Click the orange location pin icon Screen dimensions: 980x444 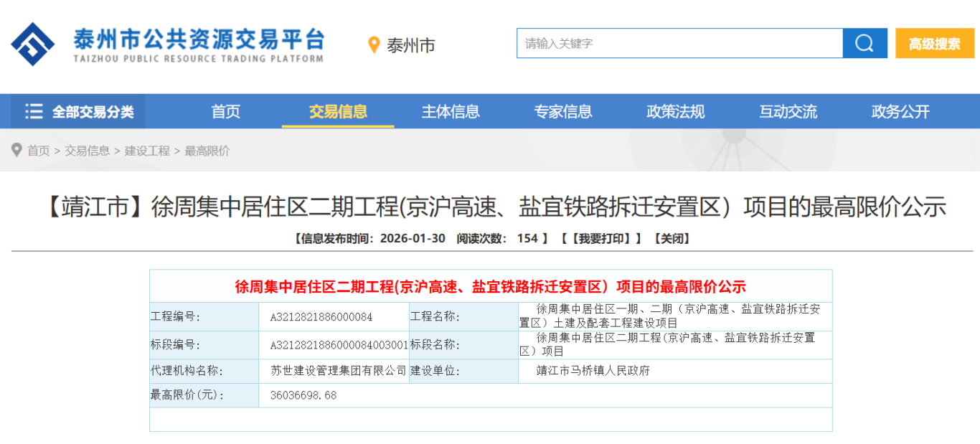coord(373,45)
